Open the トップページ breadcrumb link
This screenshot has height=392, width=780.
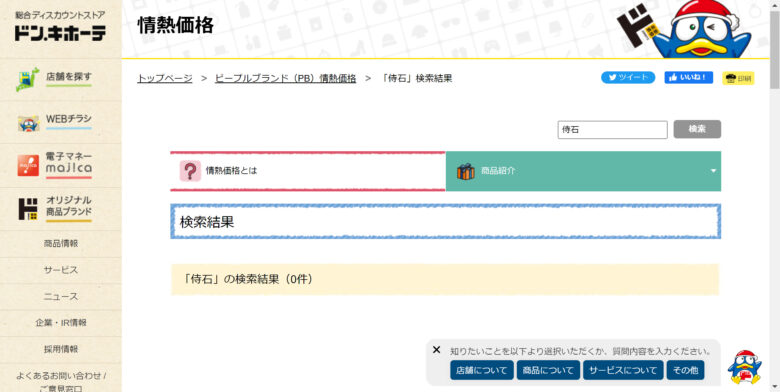click(x=165, y=79)
